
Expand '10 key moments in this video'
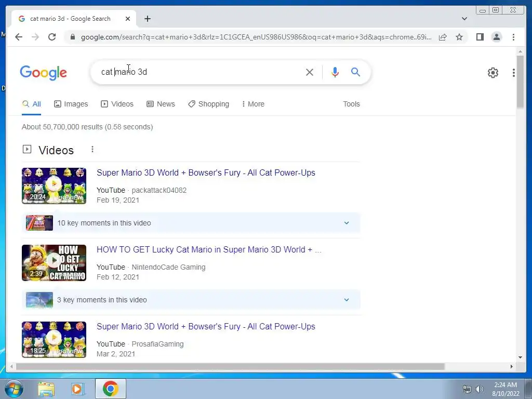pos(191,223)
